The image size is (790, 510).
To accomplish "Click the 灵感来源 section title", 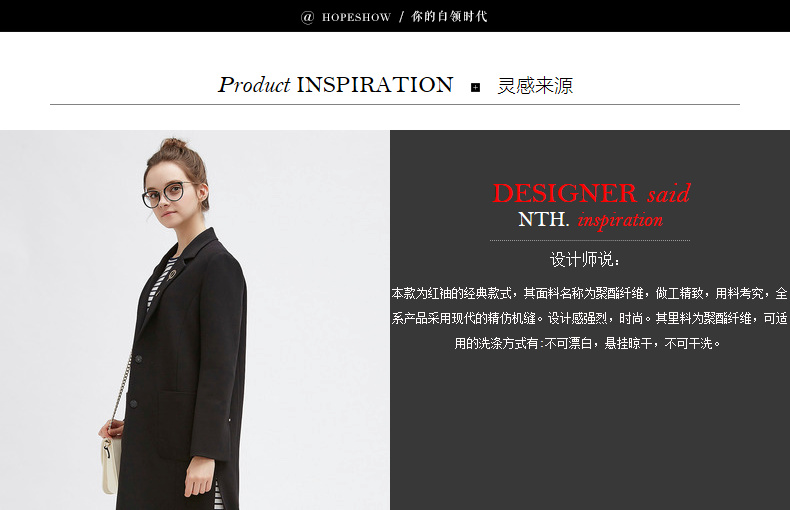I will coord(535,86).
